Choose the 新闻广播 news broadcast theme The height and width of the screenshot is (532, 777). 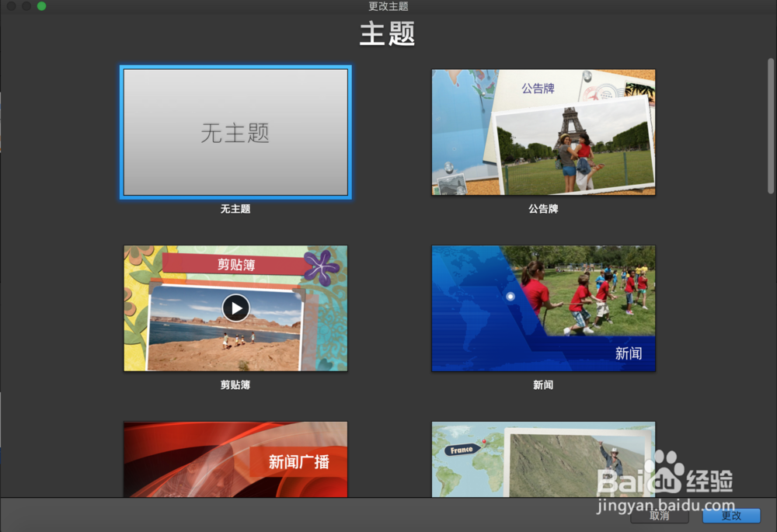[x=235, y=458]
